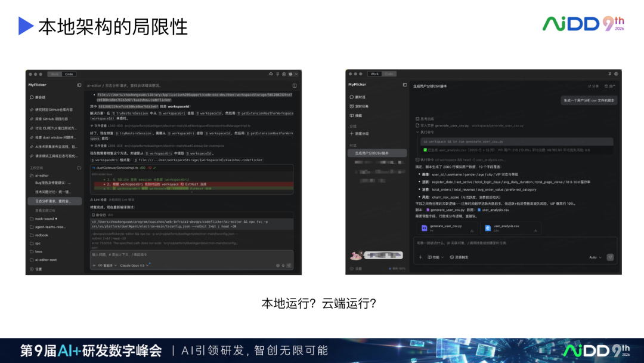Image resolution: width=644 pixels, height=363 pixels.
Task: Click 分享 button in right chat header
Action: click(592, 86)
